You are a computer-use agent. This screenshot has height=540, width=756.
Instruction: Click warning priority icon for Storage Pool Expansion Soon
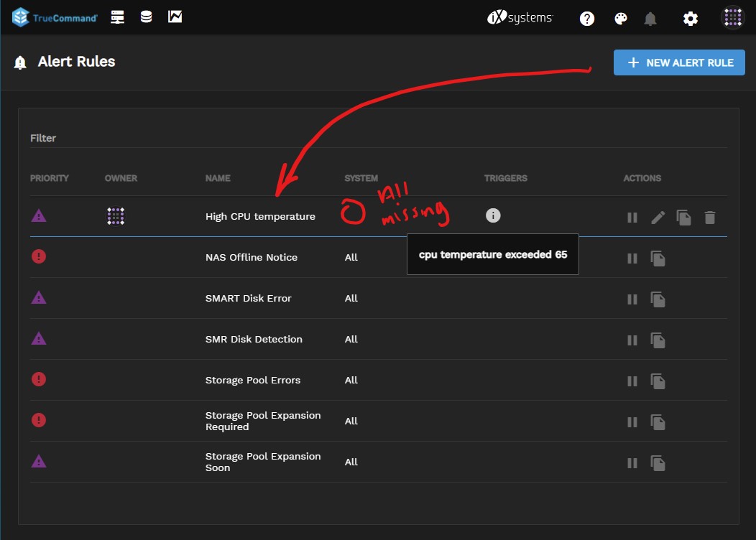click(x=39, y=462)
